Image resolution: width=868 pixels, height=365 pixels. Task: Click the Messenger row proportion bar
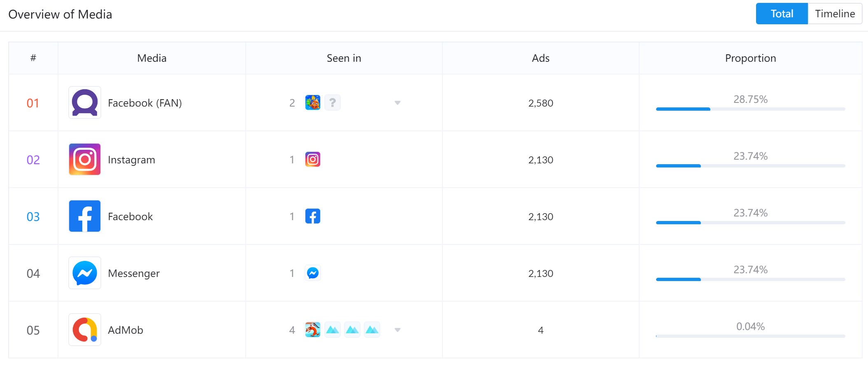[x=751, y=279]
